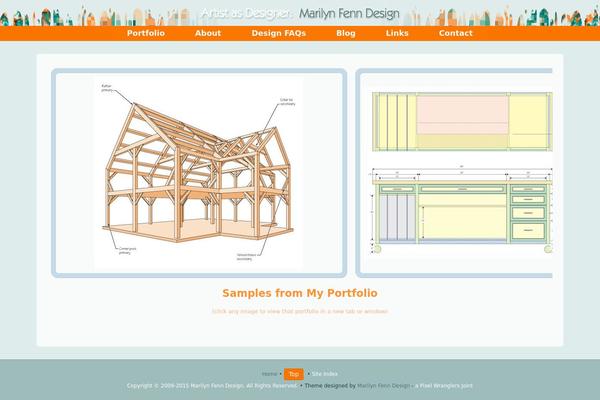Open the Contact page
Viewport: 600px width, 400px height.
[456, 33]
